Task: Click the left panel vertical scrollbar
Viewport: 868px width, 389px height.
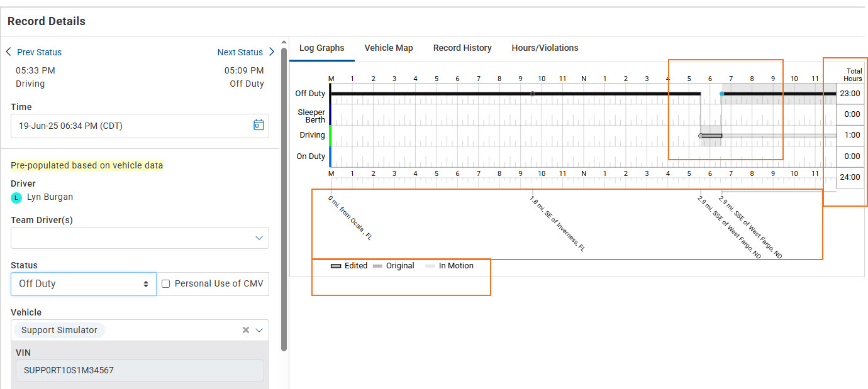Action: pyautogui.click(x=284, y=200)
